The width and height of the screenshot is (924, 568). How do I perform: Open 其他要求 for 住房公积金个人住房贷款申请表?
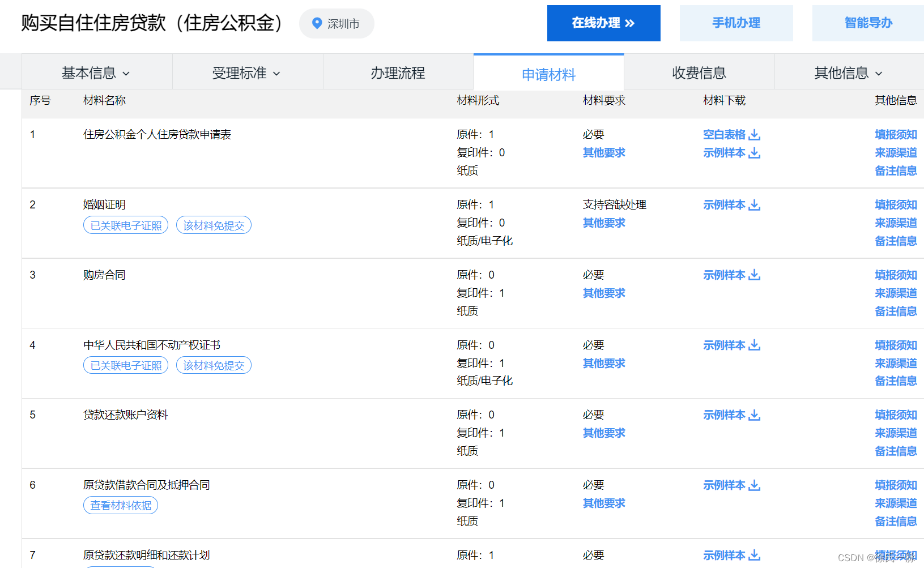pos(604,153)
